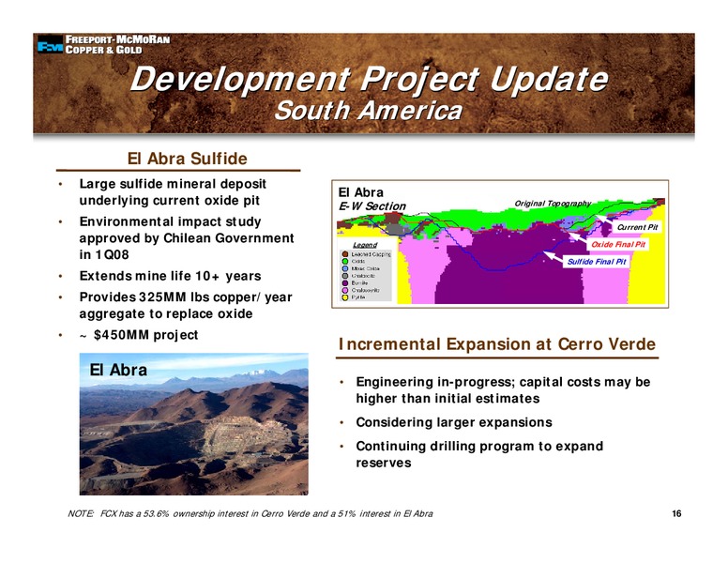This screenshot has width=728, height=563.
Task: Click the bullet about the Environmental impact study
Action: click(186, 238)
